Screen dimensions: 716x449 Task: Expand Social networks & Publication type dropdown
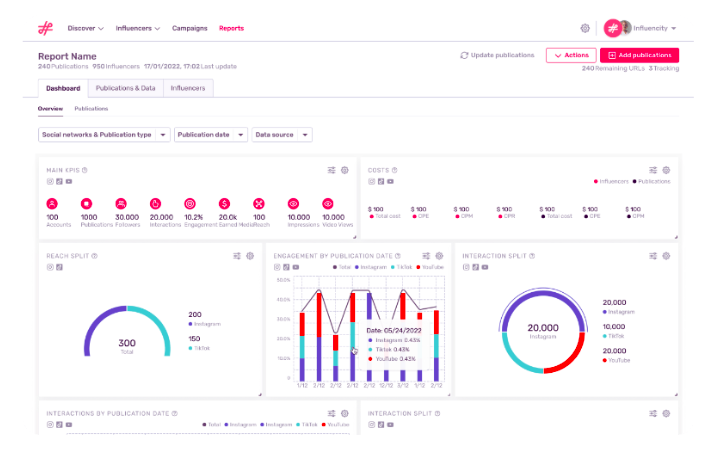pyautogui.click(x=104, y=134)
